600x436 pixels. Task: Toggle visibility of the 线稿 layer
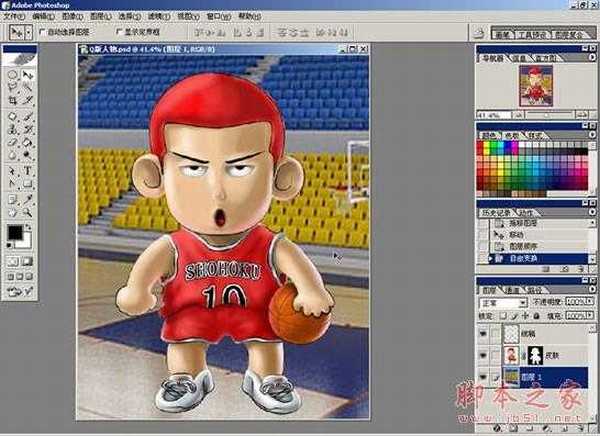483,331
